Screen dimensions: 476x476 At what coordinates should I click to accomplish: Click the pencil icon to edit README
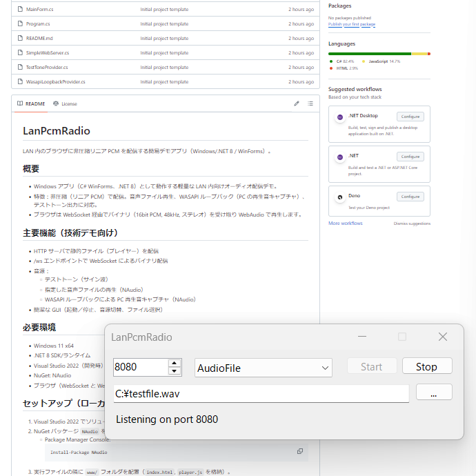[297, 103]
